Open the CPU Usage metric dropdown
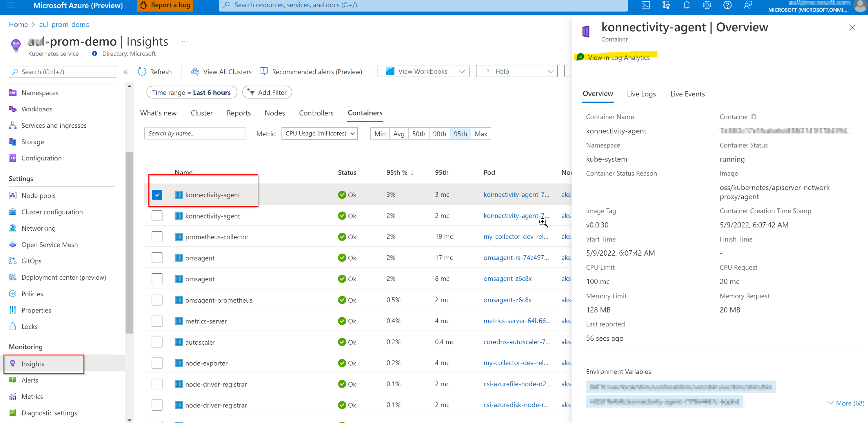This screenshot has width=868, height=423. tap(319, 133)
